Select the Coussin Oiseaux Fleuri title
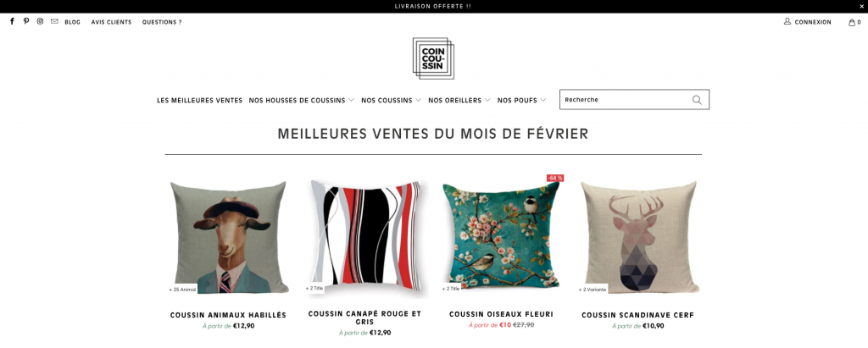Image resolution: width=868 pixels, height=348 pixels. [x=501, y=314]
